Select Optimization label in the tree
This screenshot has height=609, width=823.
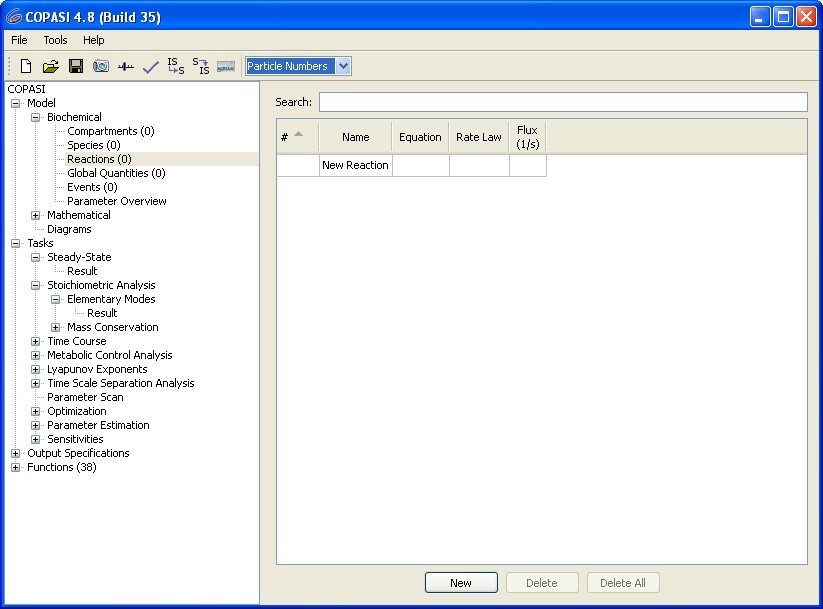point(77,412)
